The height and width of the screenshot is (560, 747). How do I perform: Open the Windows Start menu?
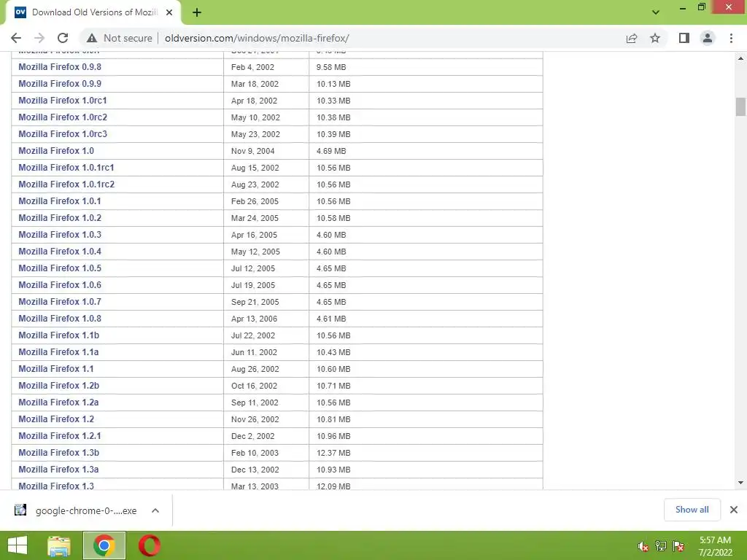tap(18, 545)
